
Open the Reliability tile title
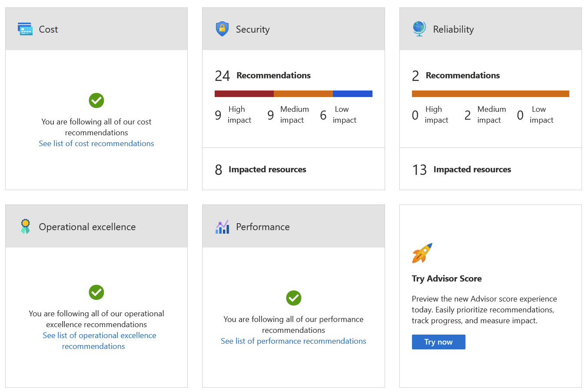point(453,29)
